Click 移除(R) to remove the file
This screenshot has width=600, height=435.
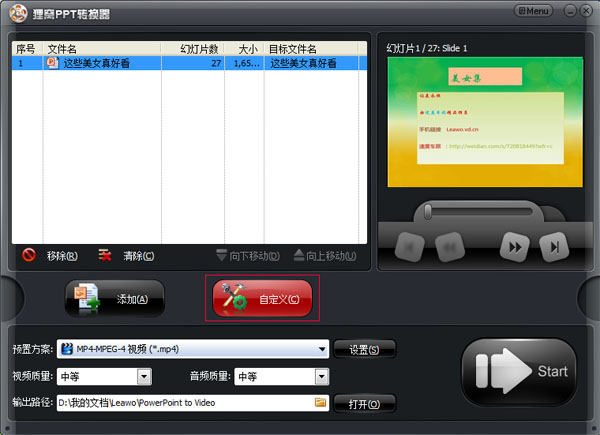tap(62, 256)
